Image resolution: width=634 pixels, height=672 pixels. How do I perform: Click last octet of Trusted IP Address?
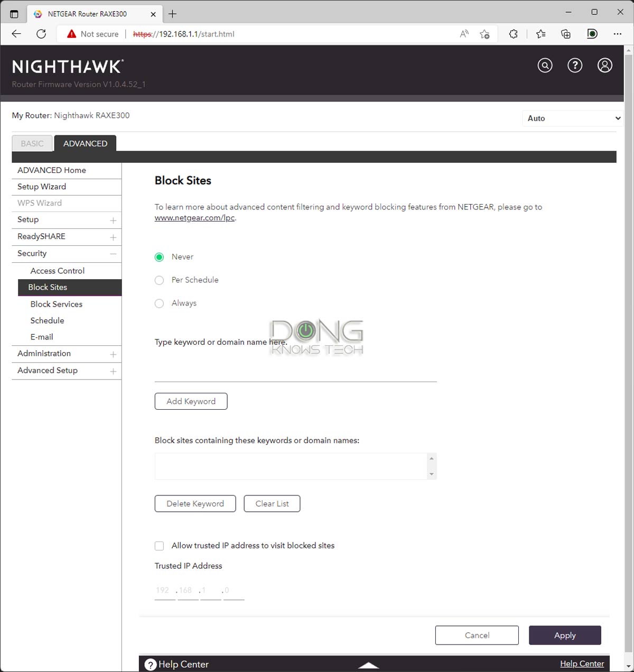click(x=234, y=591)
